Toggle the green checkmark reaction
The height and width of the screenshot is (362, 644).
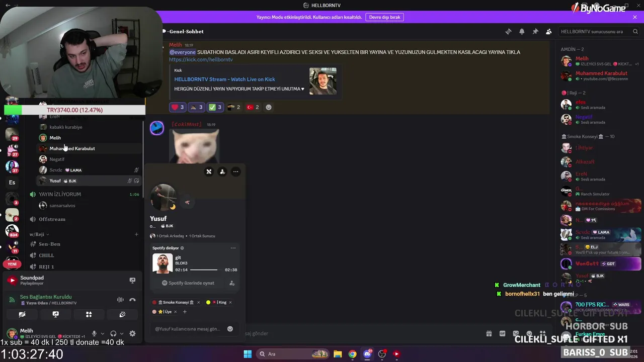(215, 107)
